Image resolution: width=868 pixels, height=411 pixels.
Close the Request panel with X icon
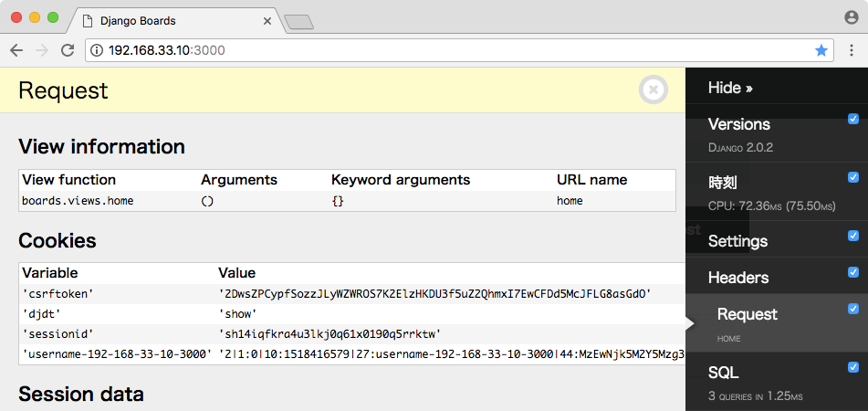654,90
